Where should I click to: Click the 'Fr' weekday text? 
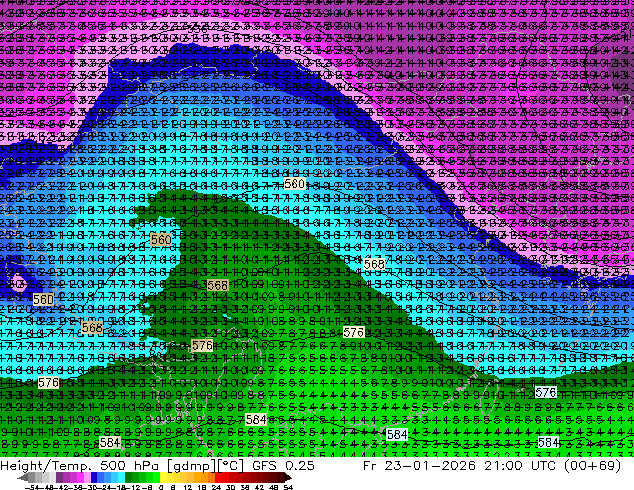[370, 465]
